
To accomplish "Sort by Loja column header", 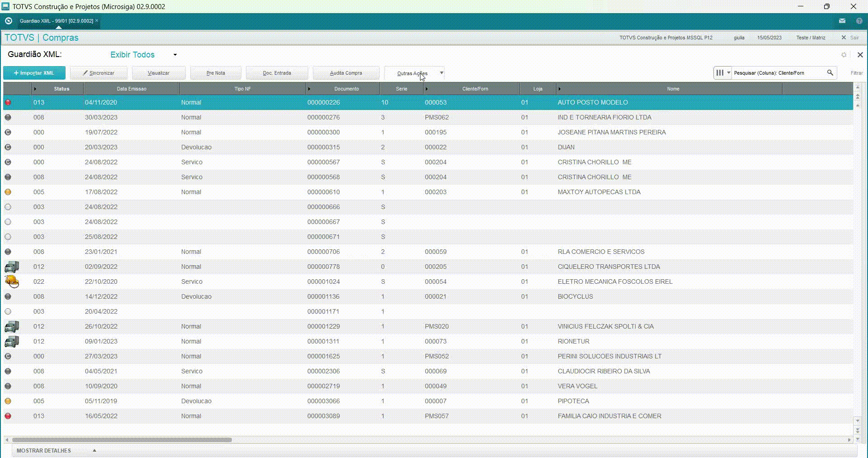I will point(538,89).
